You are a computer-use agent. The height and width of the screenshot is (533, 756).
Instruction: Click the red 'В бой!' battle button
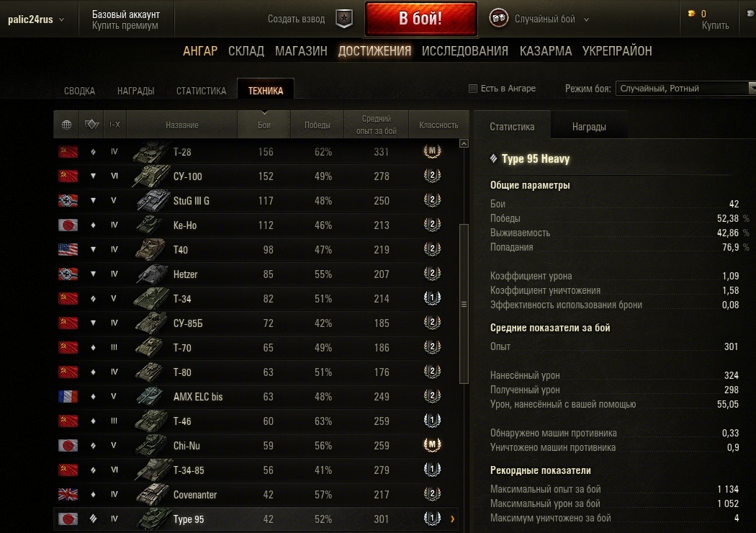click(421, 19)
